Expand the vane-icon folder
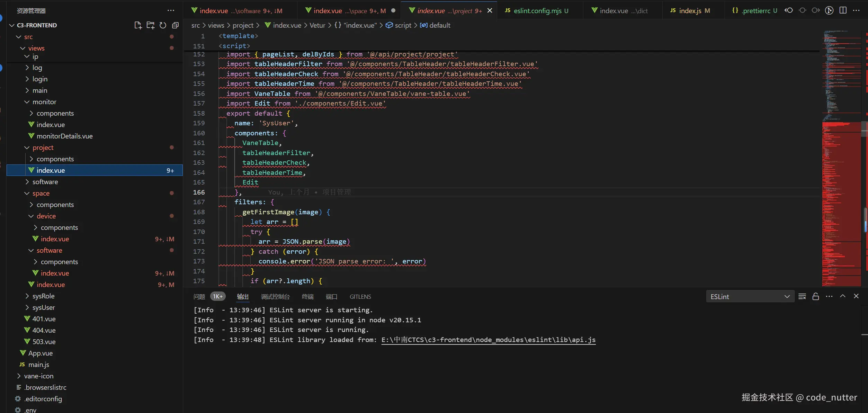Screen dimensions: 868x413 click(39, 376)
